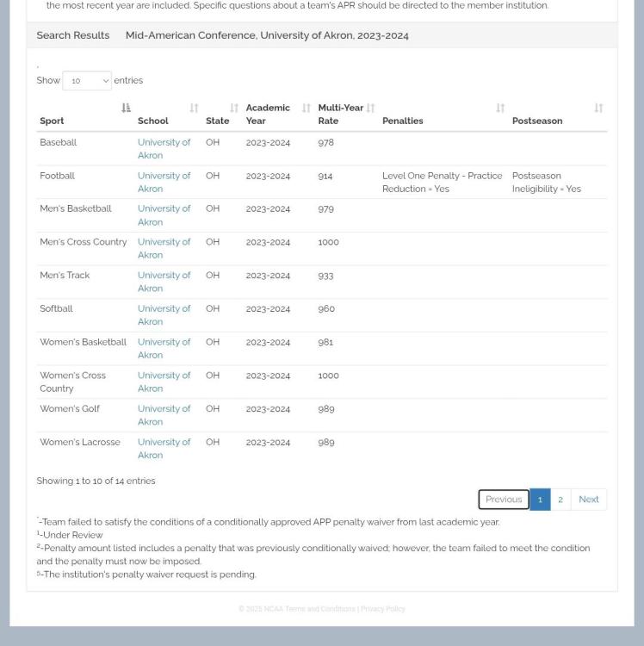This screenshot has height=646, width=644.
Task: Click Men's Cross Country 1000 rate
Action: (328, 242)
